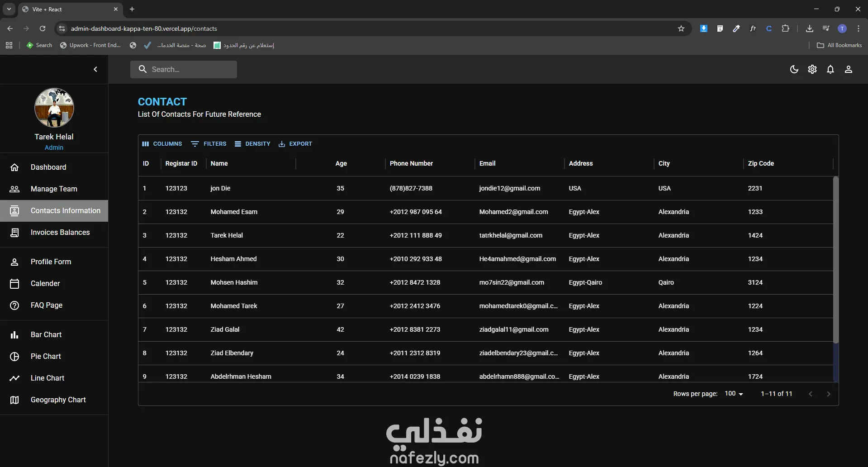
Task: Click the Chrome profile avatar button
Action: pyautogui.click(x=842, y=29)
